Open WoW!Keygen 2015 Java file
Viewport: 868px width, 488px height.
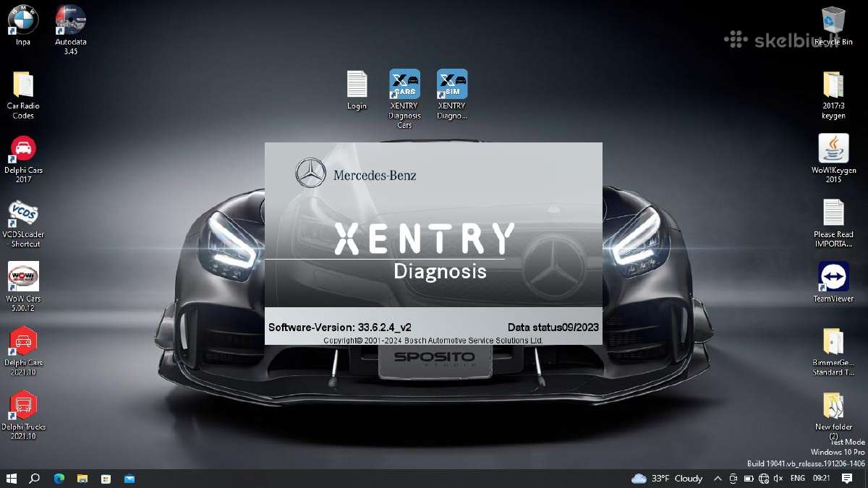coord(833,159)
